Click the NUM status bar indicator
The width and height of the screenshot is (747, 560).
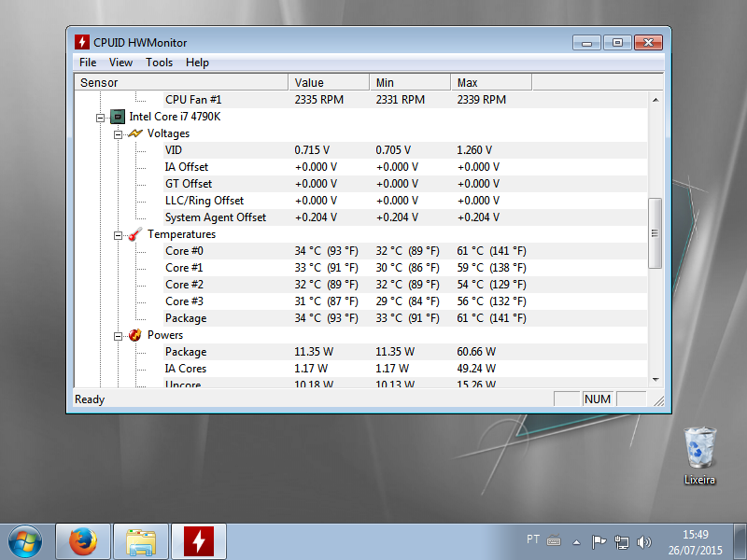pos(598,399)
